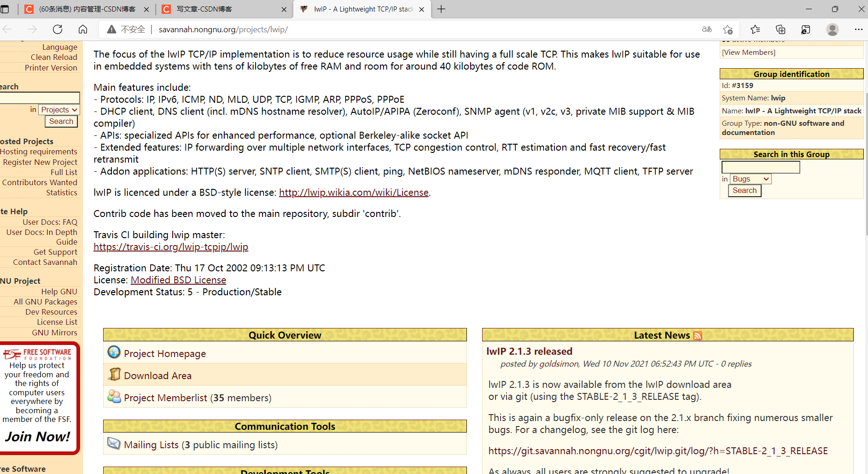The height and width of the screenshot is (474, 868).
Task: Click the Free Software Foundation logo
Action: [x=37, y=354]
